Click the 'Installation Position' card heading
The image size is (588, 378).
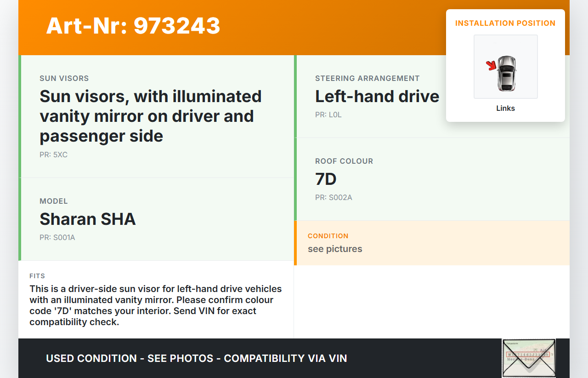[x=505, y=23]
